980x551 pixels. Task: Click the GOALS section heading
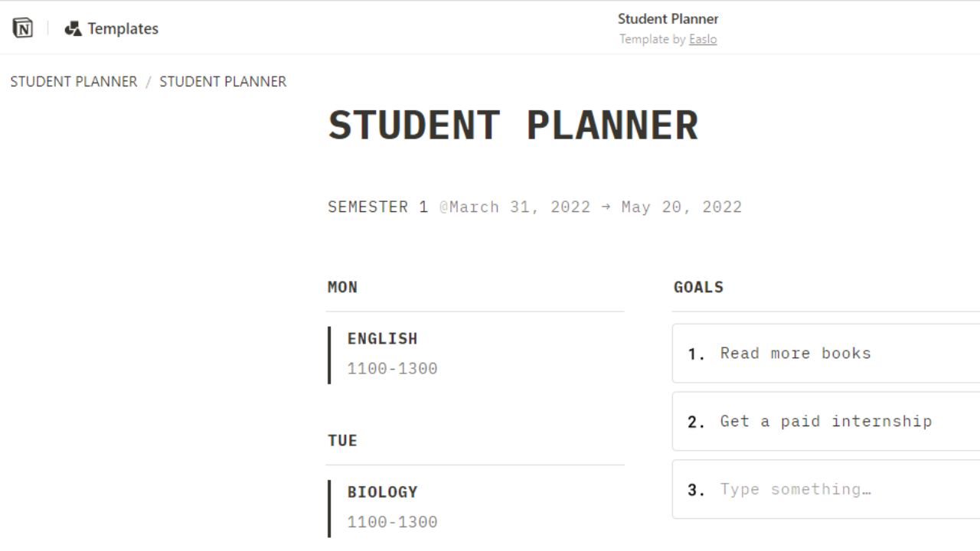[x=698, y=287]
